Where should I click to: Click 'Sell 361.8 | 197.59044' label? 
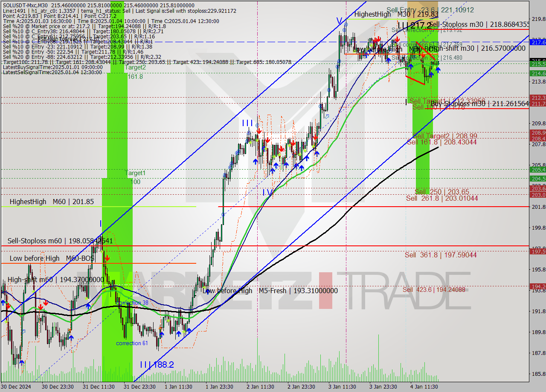(441, 255)
